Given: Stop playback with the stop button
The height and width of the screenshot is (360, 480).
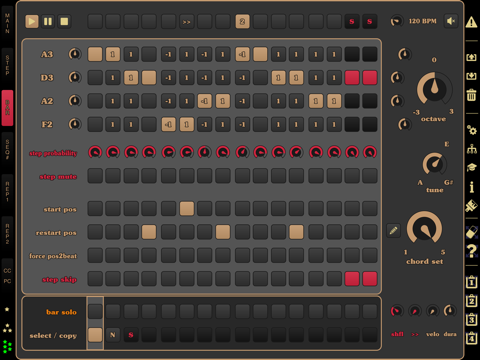Looking at the screenshot, I should (x=64, y=22).
